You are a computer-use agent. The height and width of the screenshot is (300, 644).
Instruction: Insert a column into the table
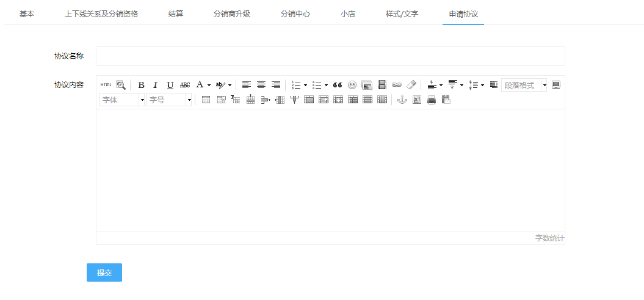coord(280,100)
